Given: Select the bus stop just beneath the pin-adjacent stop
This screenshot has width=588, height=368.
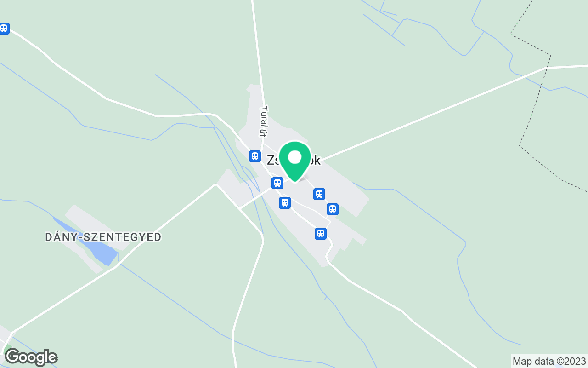Looking at the screenshot, I should click(x=285, y=202).
